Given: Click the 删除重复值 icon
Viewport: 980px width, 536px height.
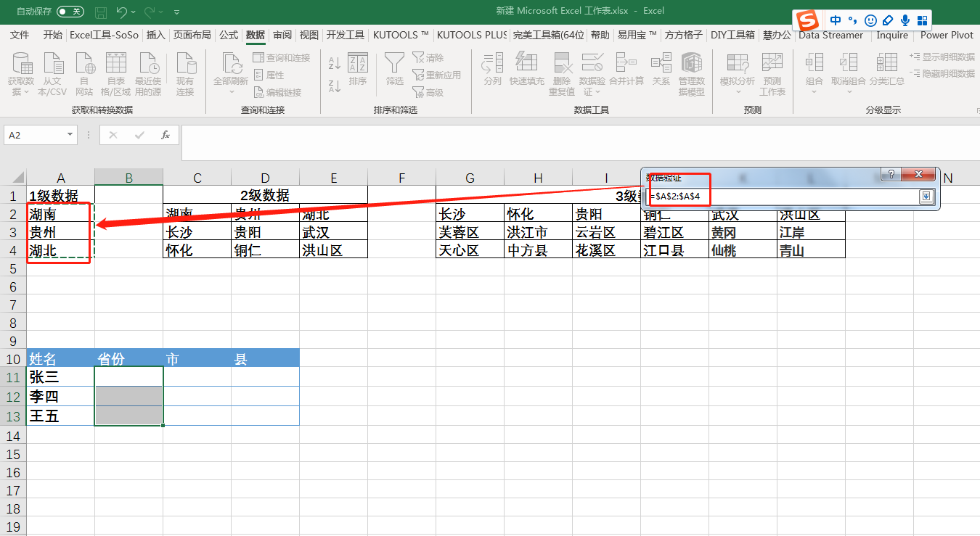Looking at the screenshot, I should click(562, 75).
